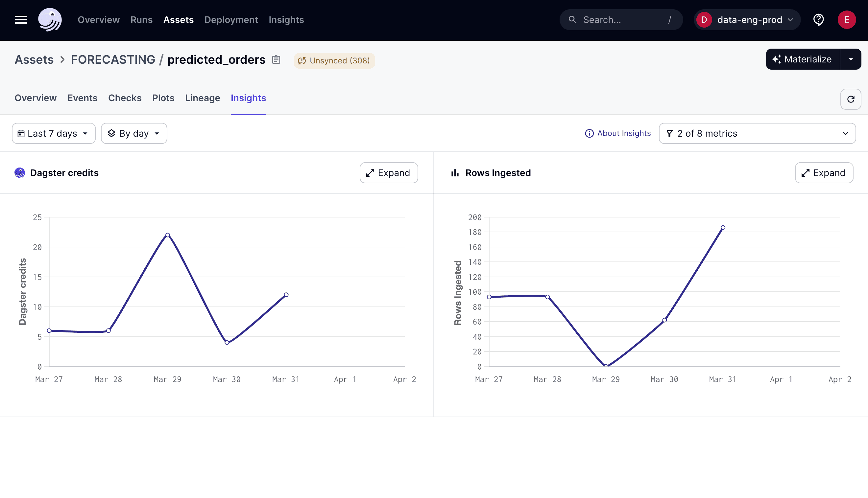Screen dimensions: 868x498
Task: Open the help question mark icon
Action: click(x=819, y=19)
